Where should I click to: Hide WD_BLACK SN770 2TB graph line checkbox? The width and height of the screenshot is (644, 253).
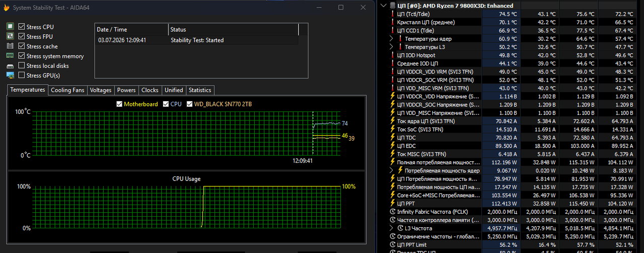pyautogui.click(x=189, y=104)
